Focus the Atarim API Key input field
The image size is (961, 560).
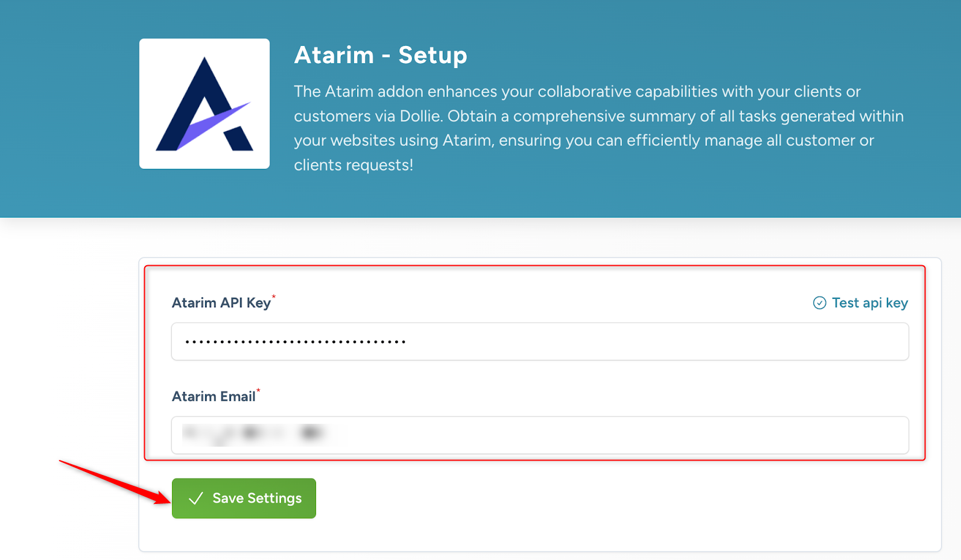(x=603, y=342)
